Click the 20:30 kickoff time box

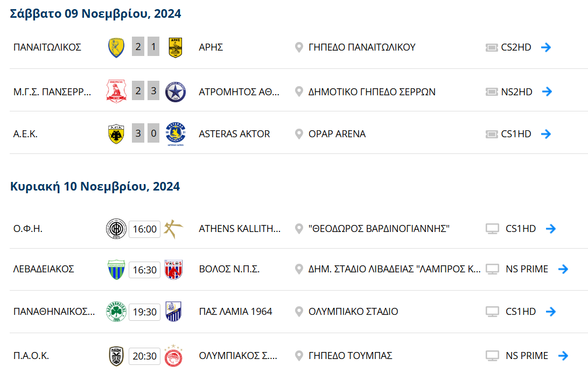[144, 356]
